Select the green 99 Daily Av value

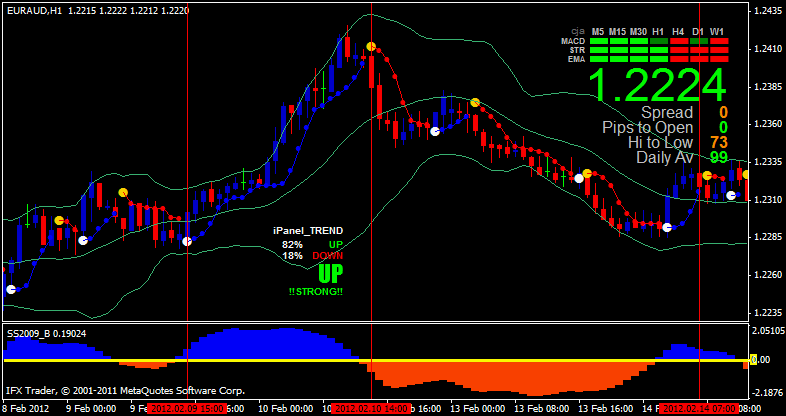[x=719, y=157]
